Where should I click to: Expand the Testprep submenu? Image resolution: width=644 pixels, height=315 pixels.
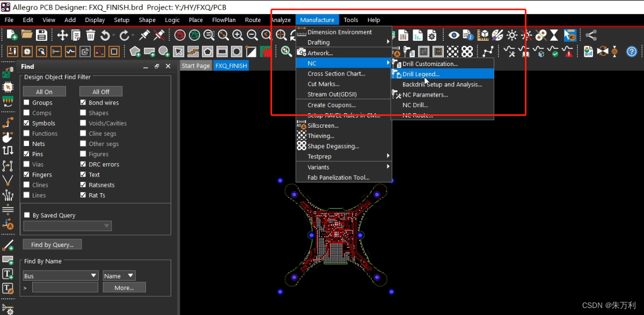pos(344,156)
